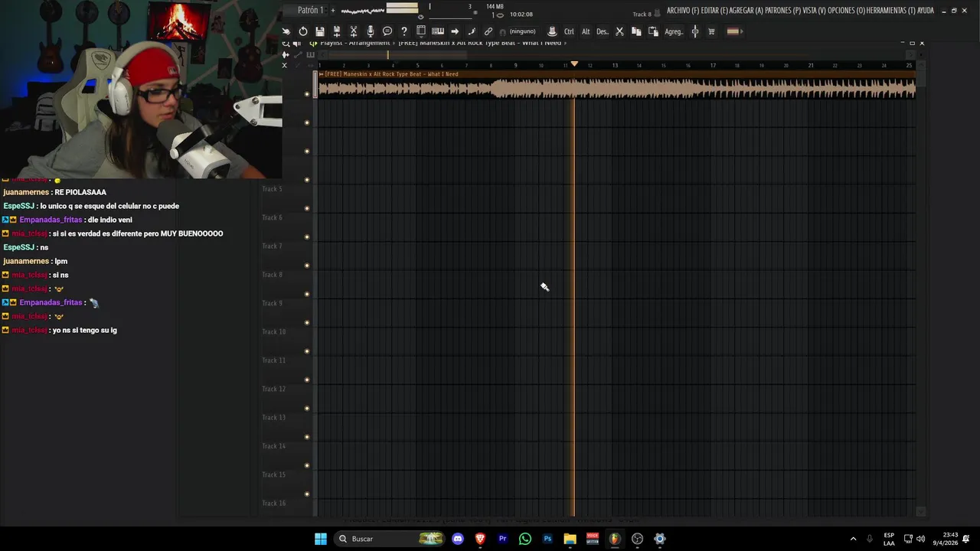980x551 pixels.
Task: Open AGREGAR (A) menu
Action: pyautogui.click(x=746, y=11)
